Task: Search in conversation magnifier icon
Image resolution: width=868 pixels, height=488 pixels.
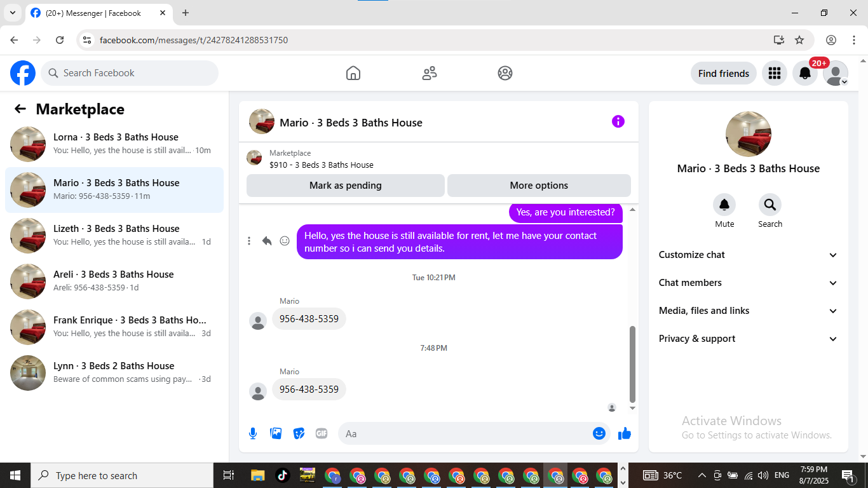Action: click(770, 205)
